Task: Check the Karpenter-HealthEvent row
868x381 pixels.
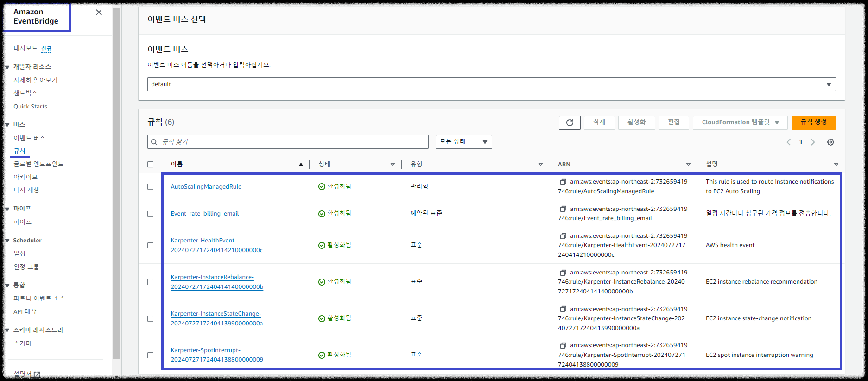Action: click(x=150, y=245)
